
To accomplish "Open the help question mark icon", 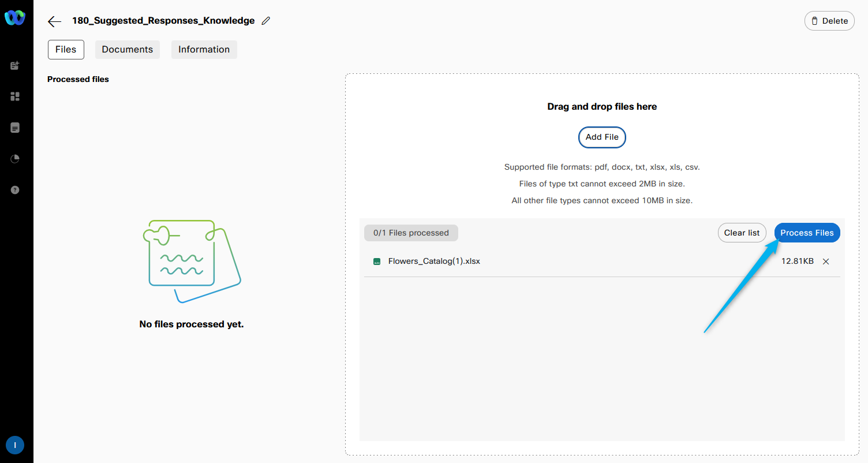I will (x=15, y=190).
